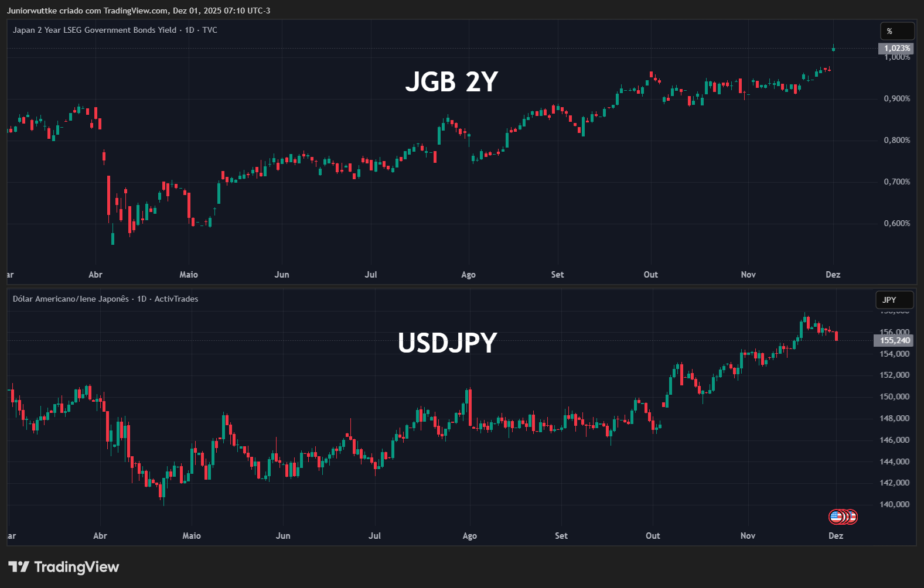Screen dimensions: 924x588
Task: Click Jul on the USDJPY time axis
Action: coord(374,536)
